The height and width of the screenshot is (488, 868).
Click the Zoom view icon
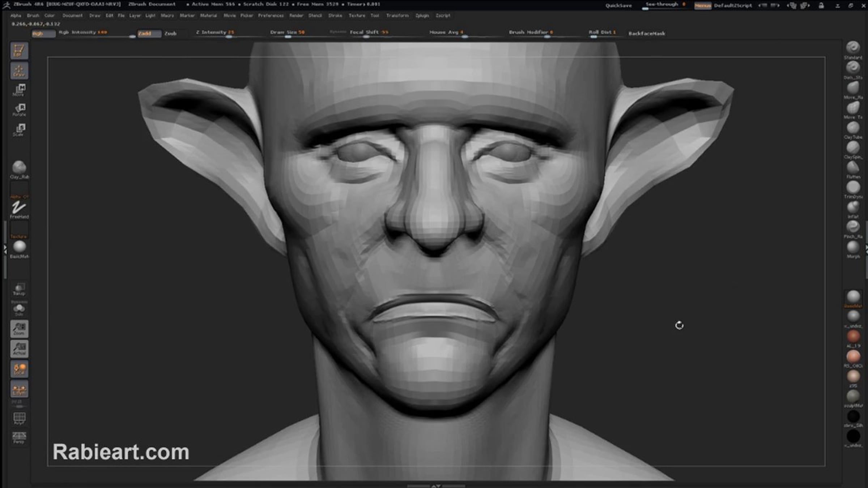(x=19, y=329)
